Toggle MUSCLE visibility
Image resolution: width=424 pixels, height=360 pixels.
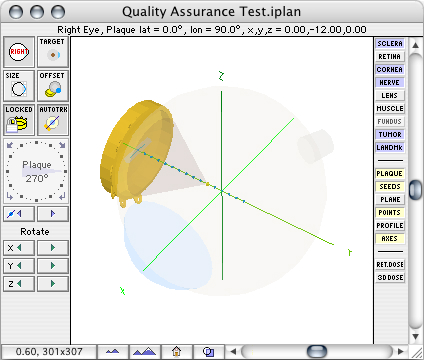coord(390,109)
